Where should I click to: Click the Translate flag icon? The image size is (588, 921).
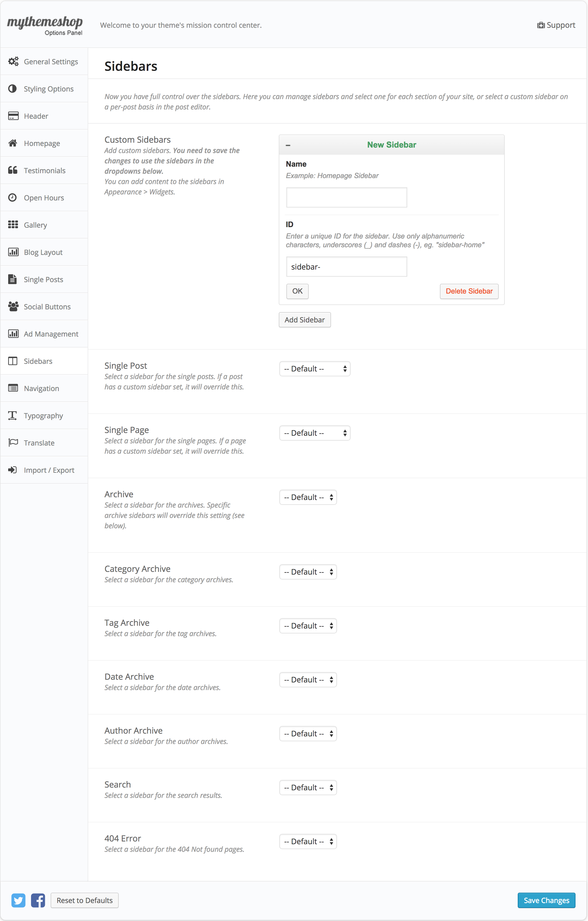pos(13,443)
